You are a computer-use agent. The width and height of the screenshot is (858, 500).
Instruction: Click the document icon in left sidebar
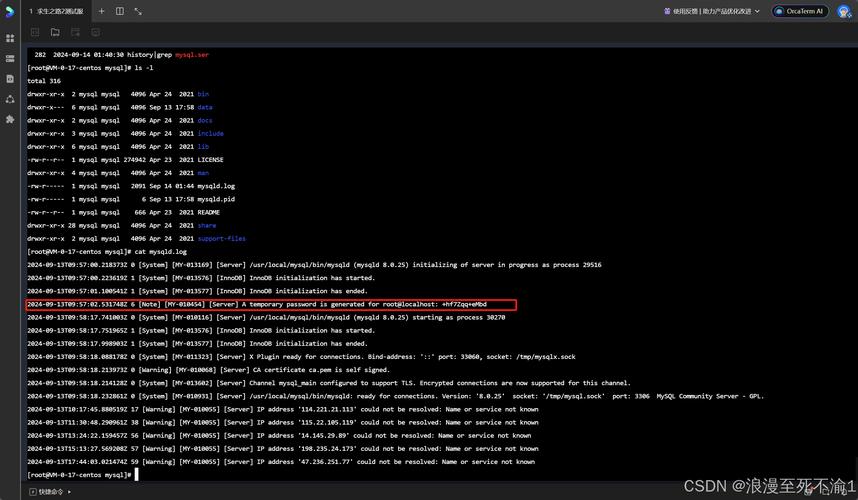(10, 79)
